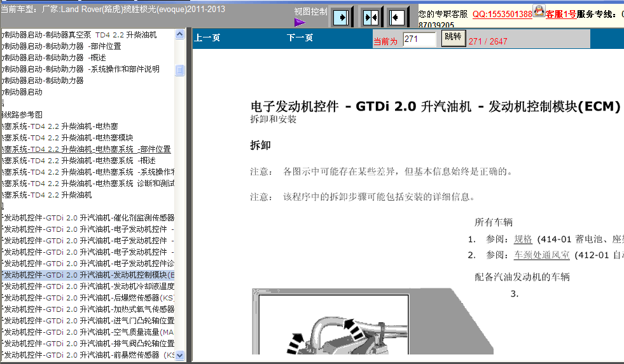624x364 pixels.
Task: Select GTDi 2.0 催化剂监测传感器 entry
Action: [x=88, y=218]
